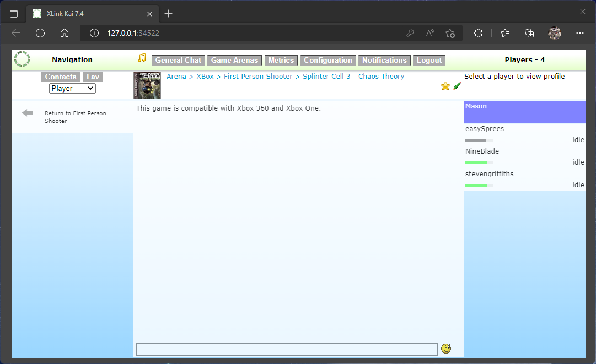This screenshot has height=364, width=596.
Task: Click the green pencil edit icon
Action: point(457,86)
